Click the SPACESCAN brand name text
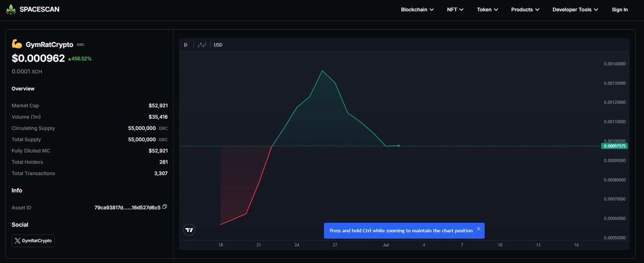The width and height of the screenshot is (644, 263). [39, 10]
